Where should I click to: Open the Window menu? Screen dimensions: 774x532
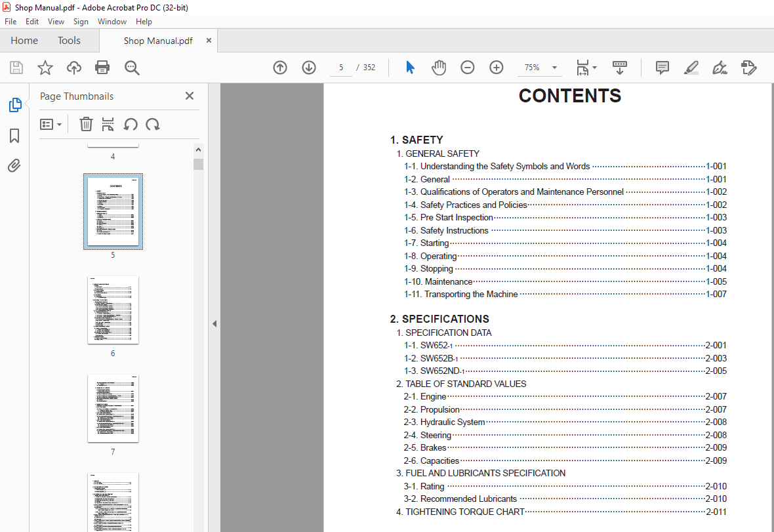pyautogui.click(x=112, y=22)
